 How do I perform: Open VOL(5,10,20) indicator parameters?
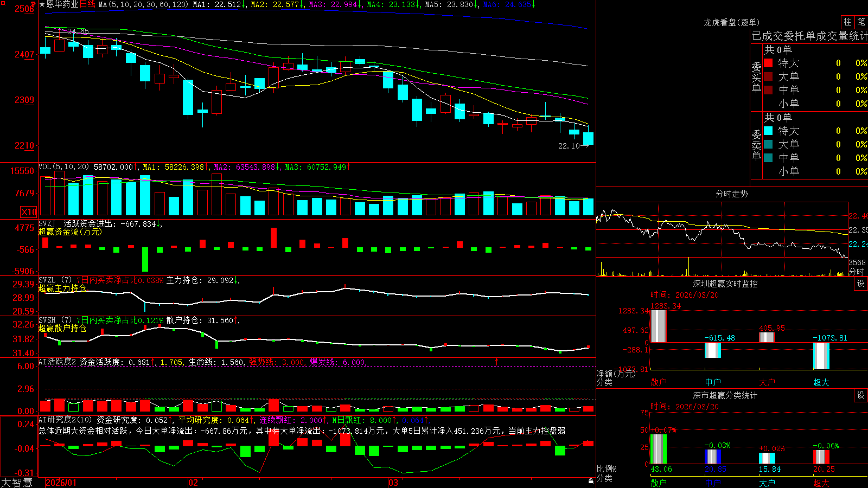pos(63,167)
